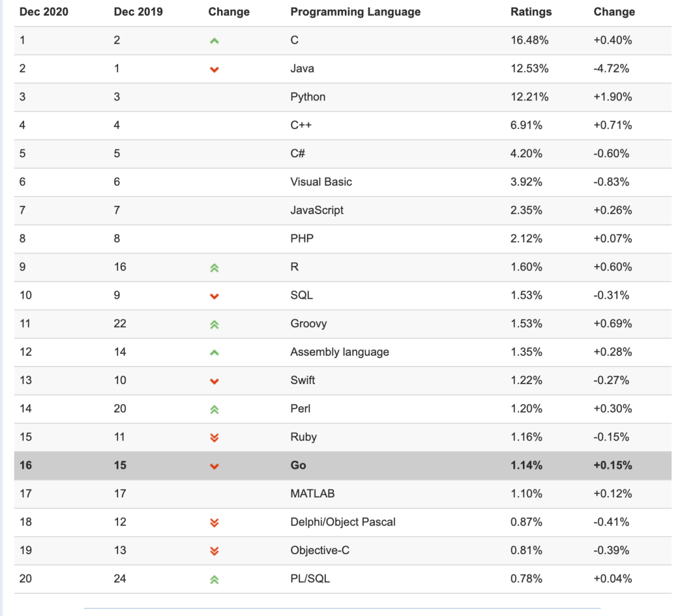Viewport: 682px width, 616px height.
Task: Click the red down arrow beside SQL
Action: pos(214,296)
